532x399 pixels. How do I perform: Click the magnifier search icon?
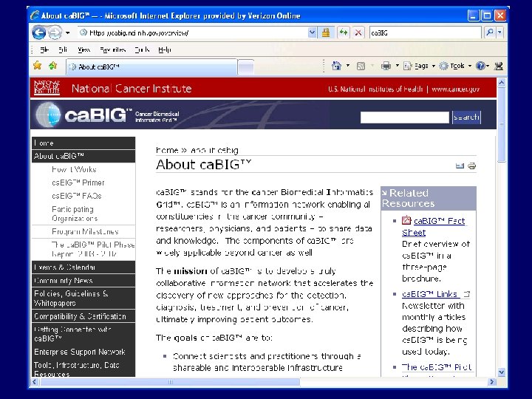(490, 33)
